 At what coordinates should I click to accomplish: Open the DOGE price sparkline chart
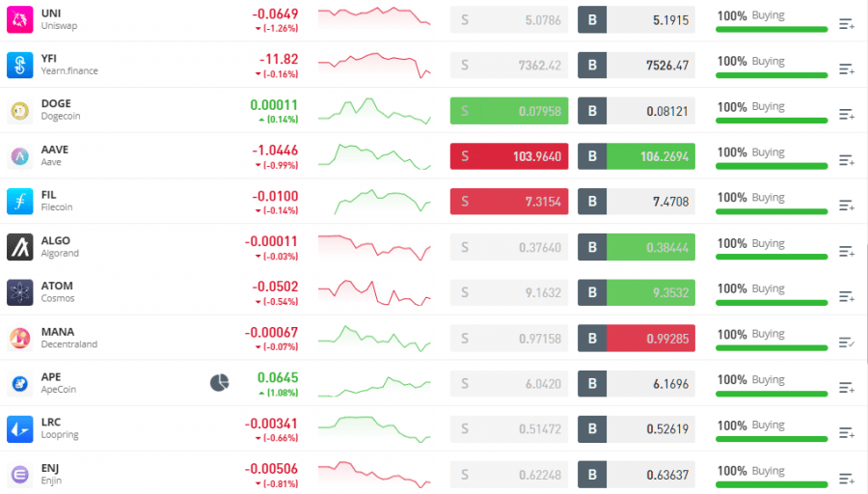tap(374, 111)
